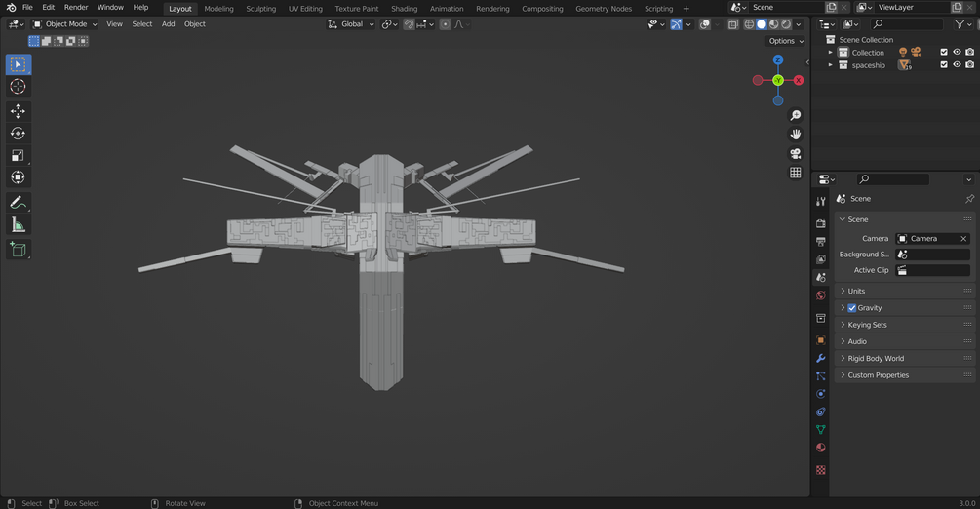The image size is (980, 509).
Task: Select the Scale tool
Action: (x=19, y=155)
